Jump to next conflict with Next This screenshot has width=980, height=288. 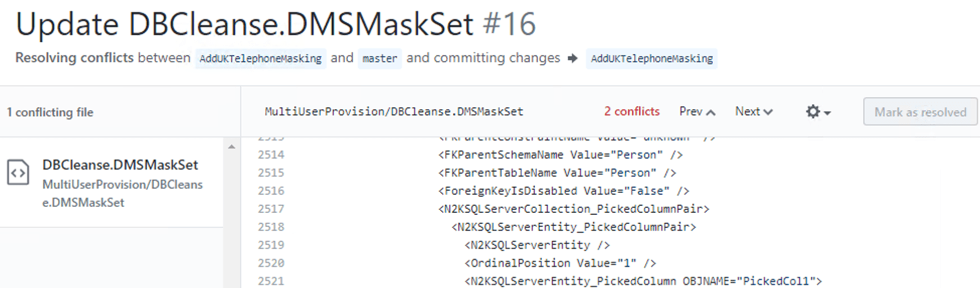754,111
